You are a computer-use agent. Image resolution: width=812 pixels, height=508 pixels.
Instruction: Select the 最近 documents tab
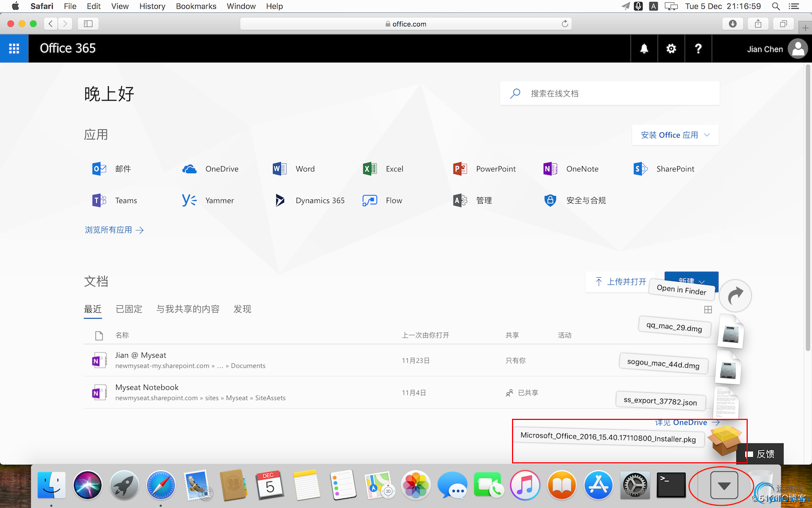[x=93, y=309]
